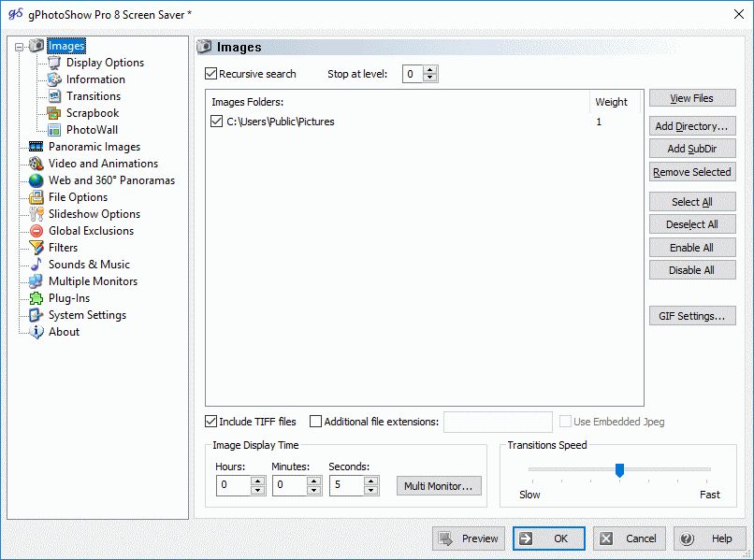
Task: Decrease the Hours spinner
Action: (x=258, y=490)
